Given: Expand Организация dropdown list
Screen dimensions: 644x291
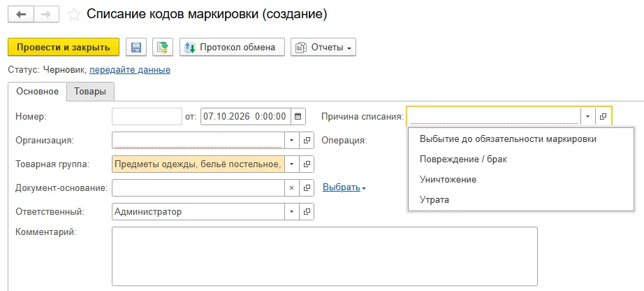Looking at the screenshot, I should 291,141.
